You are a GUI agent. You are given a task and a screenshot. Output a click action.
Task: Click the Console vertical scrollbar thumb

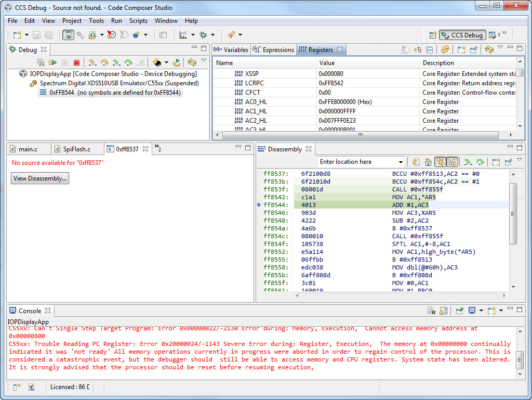[x=520, y=360]
